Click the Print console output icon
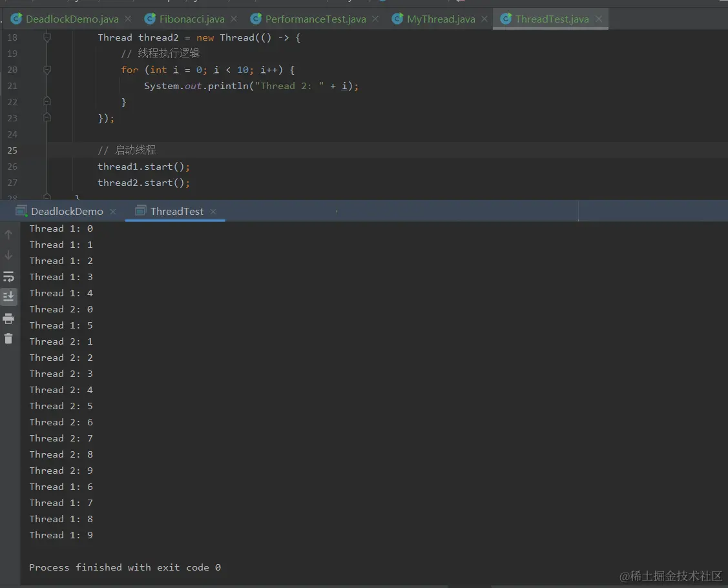Viewport: 728px width, 588px height. coord(8,318)
